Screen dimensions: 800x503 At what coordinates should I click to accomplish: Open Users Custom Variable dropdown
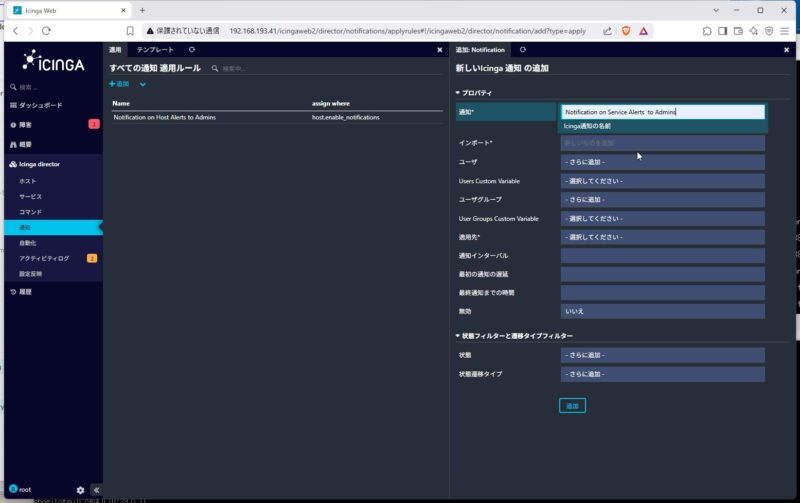(x=663, y=181)
